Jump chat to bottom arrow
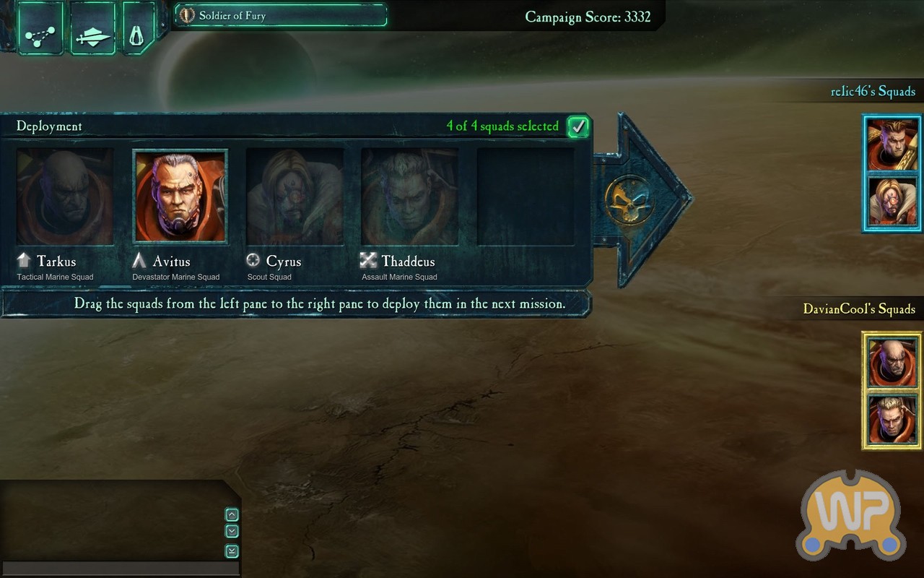The height and width of the screenshot is (578, 924). pos(232,551)
